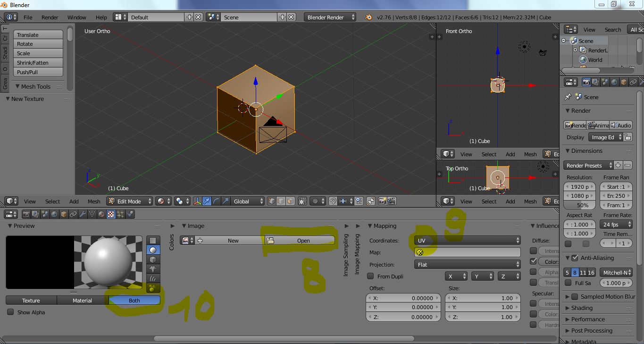
Task: Enable the Show Alpha checkbox
Action: point(10,312)
